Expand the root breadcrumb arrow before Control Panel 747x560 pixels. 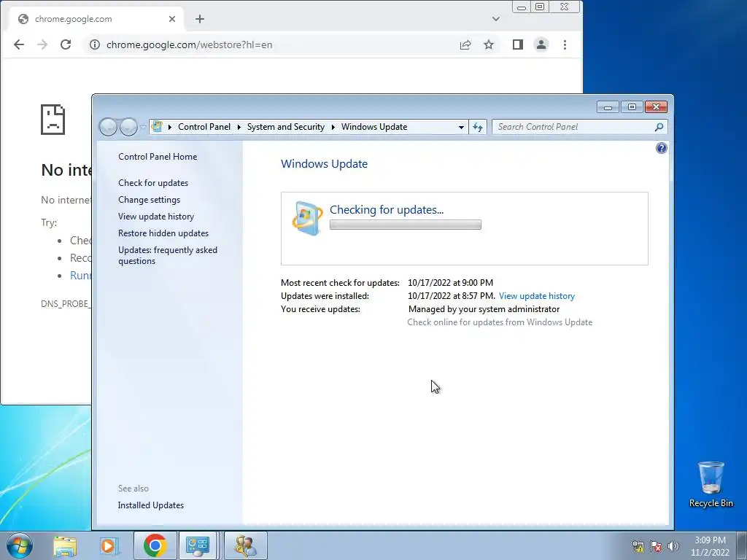tap(169, 127)
